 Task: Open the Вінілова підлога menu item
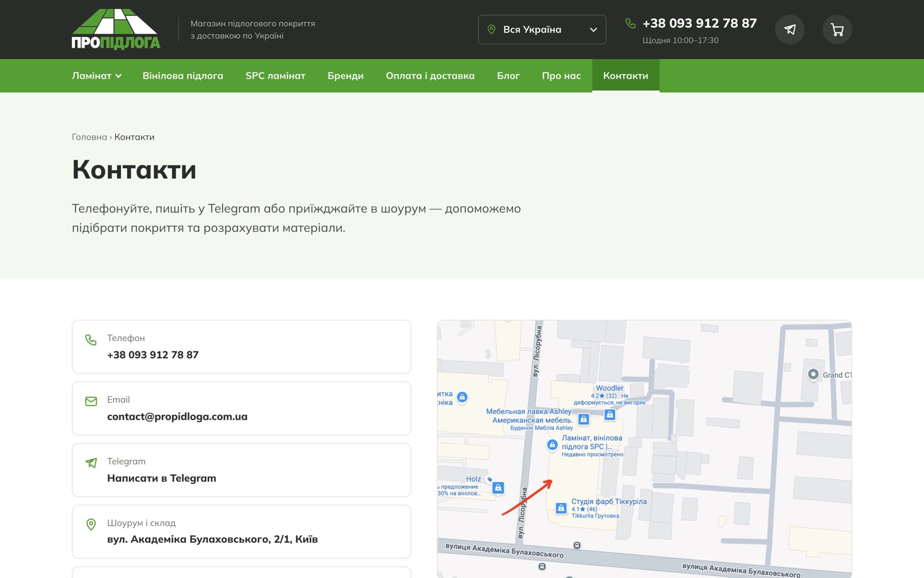point(183,76)
